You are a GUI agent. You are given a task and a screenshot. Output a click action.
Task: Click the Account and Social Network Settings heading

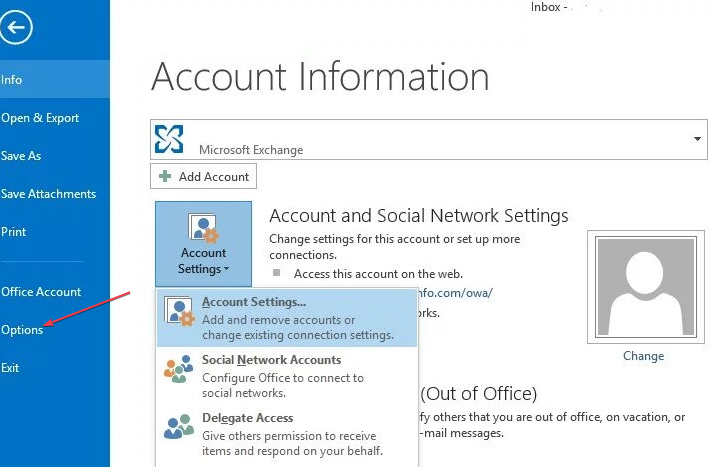point(419,216)
